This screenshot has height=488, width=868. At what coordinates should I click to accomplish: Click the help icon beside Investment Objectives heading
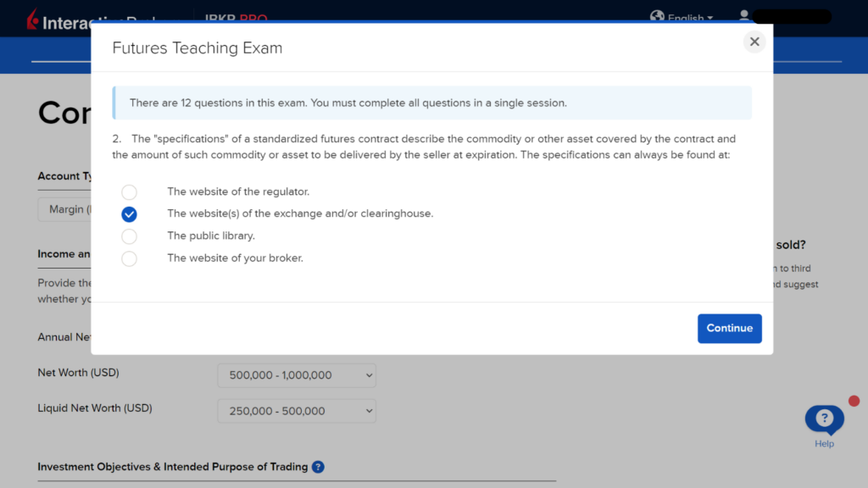tap(318, 467)
